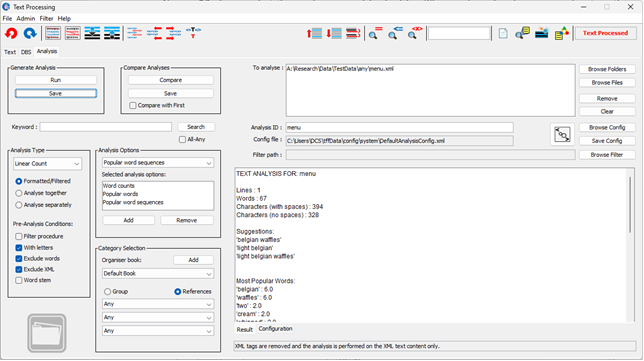
Task: Click the results pane vertical scrollbar
Action: (630, 205)
